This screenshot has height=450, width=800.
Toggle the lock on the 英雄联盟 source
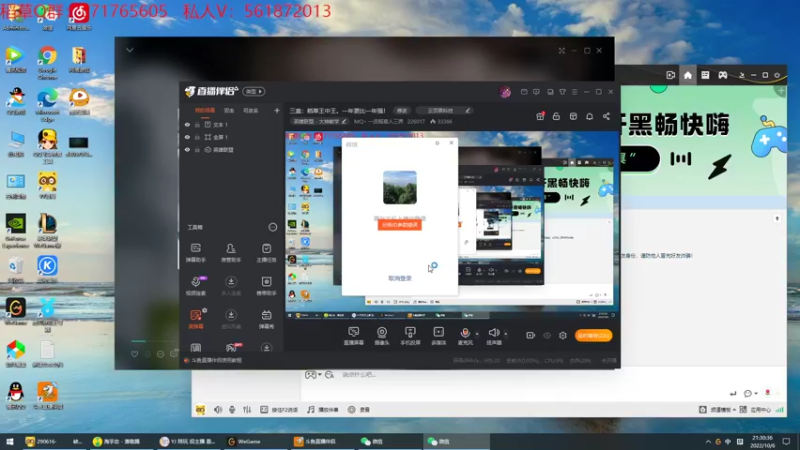[197, 150]
